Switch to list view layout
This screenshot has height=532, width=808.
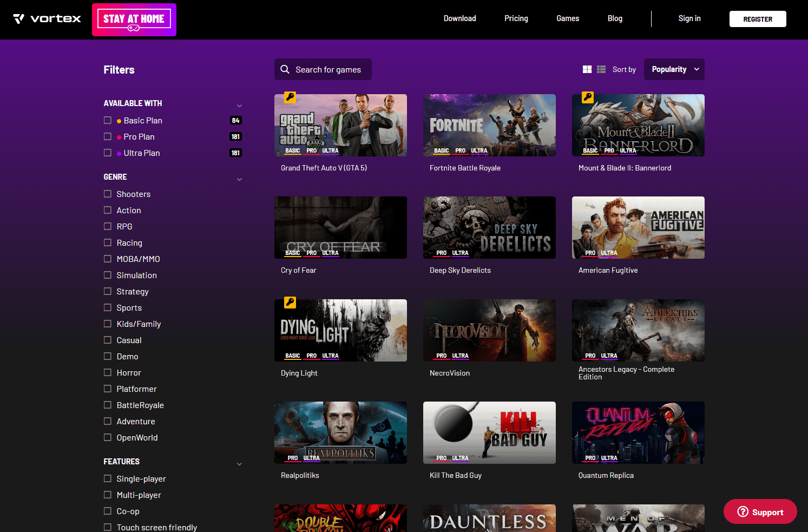tap(601, 69)
